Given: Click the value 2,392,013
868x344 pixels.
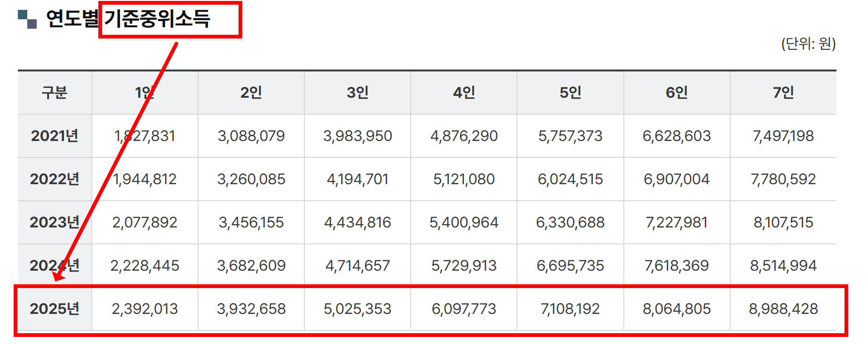Looking at the screenshot, I should [145, 309].
